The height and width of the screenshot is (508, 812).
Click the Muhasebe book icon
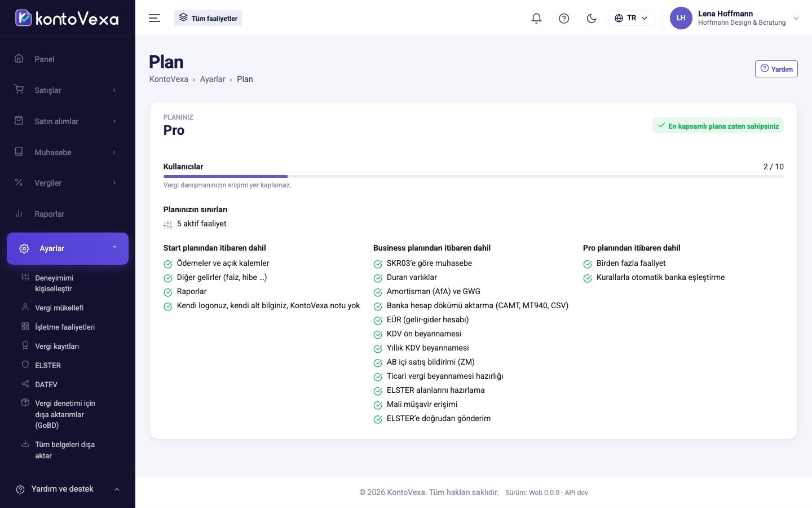[x=19, y=152]
